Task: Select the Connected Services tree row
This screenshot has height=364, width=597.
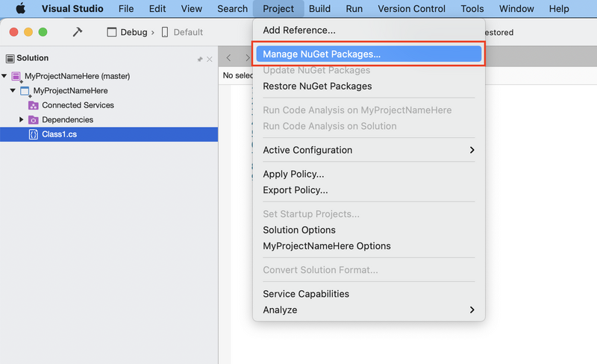Action: pos(109,105)
